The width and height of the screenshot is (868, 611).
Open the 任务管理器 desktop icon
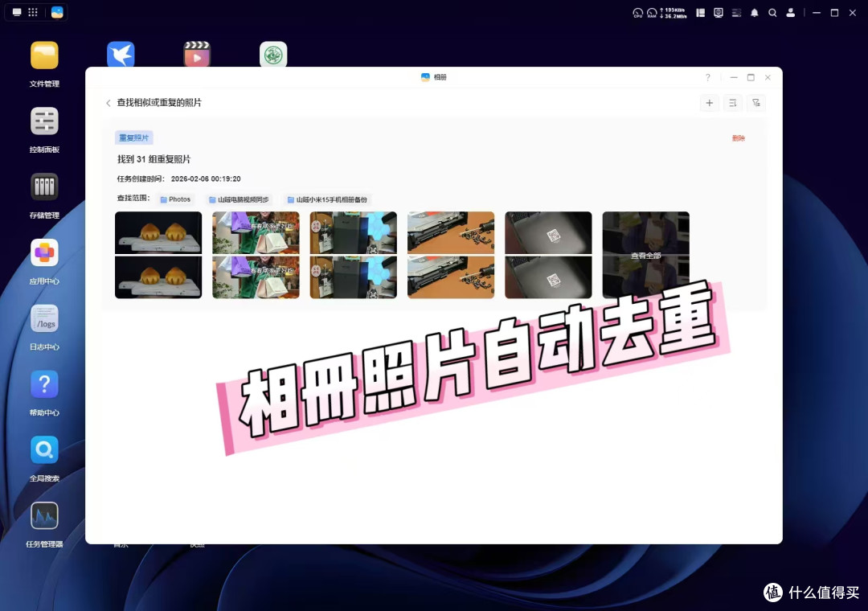[x=44, y=515]
